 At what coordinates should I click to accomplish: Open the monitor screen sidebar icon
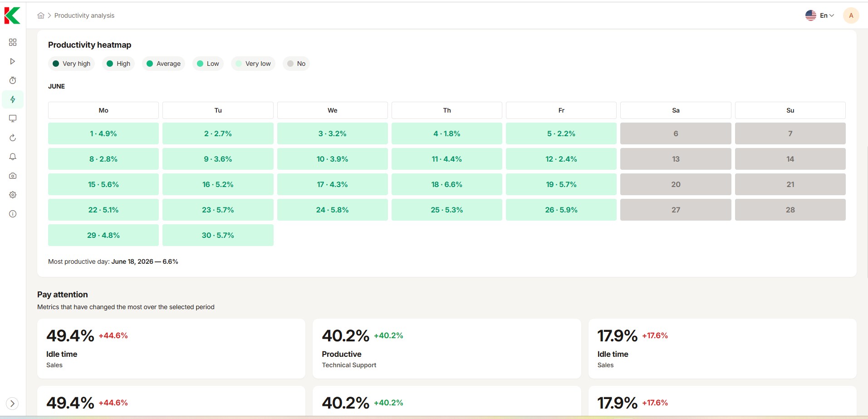[13, 118]
